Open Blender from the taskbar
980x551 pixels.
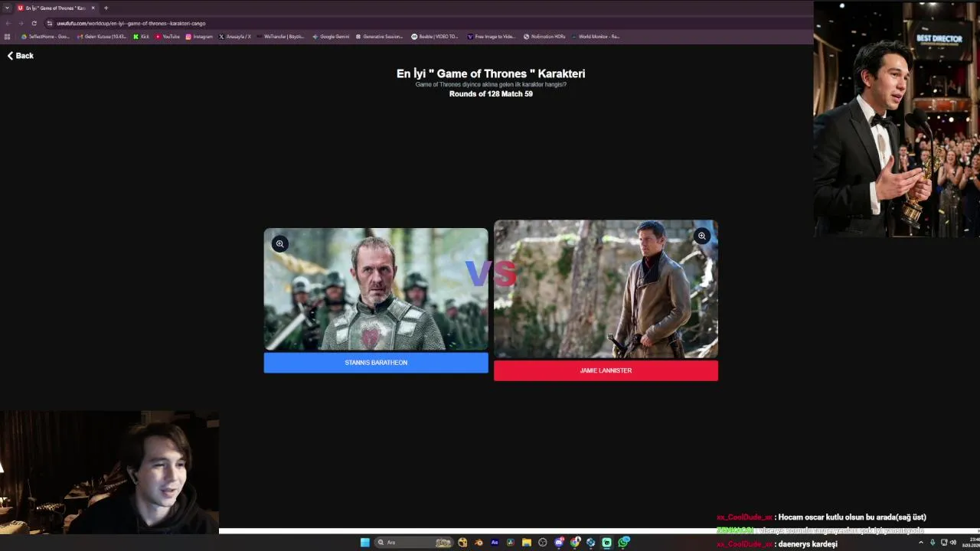[479, 543]
